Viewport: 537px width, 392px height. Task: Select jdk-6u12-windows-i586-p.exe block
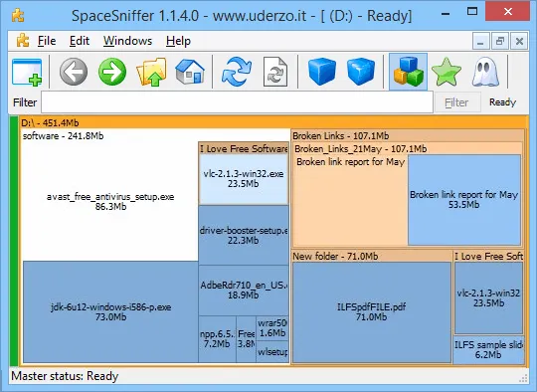tap(110, 311)
